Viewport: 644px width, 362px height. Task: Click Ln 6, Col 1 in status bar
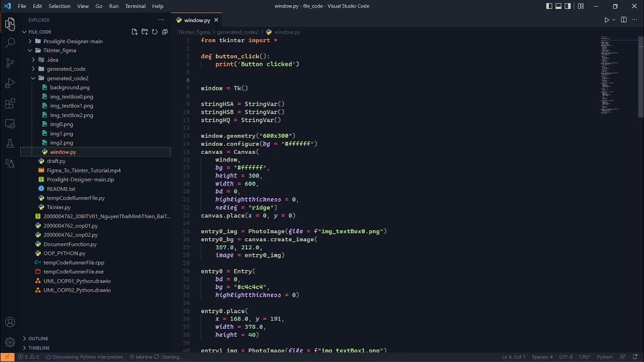click(514, 357)
